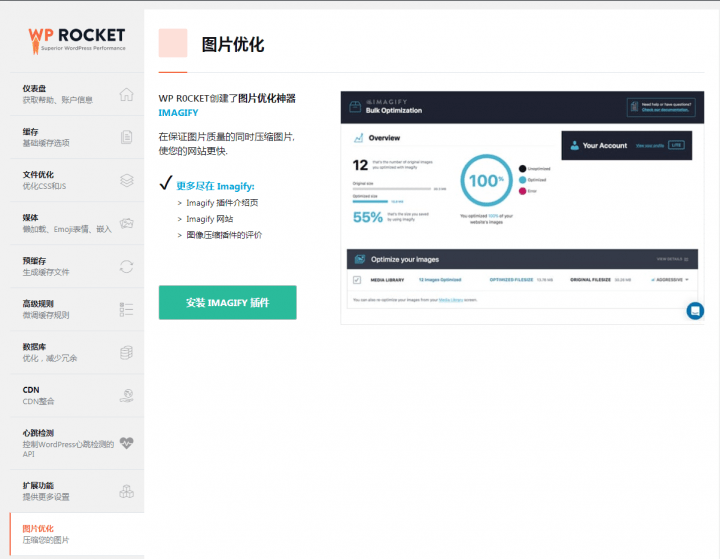Click the 图片优化 page heading
This screenshot has width=720, height=559.
(233, 45)
